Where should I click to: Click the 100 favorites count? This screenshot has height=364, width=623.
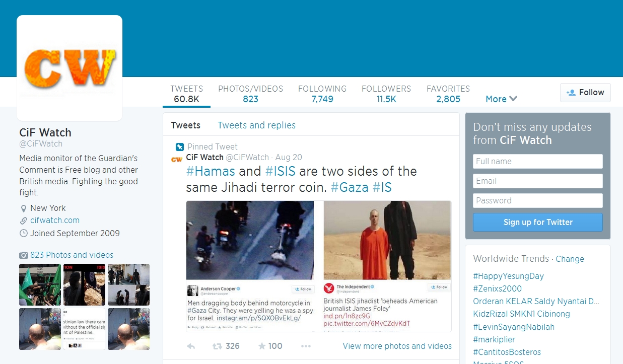[x=275, y=346]
